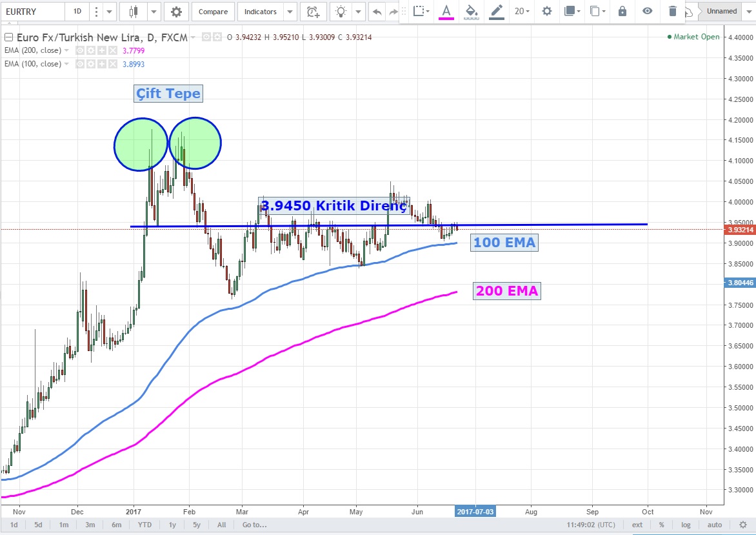Viewport: 756px width, 535px height.
Task: Click the candlestick chart style icon
Action: pyautogui.click(x=134, y=12)
